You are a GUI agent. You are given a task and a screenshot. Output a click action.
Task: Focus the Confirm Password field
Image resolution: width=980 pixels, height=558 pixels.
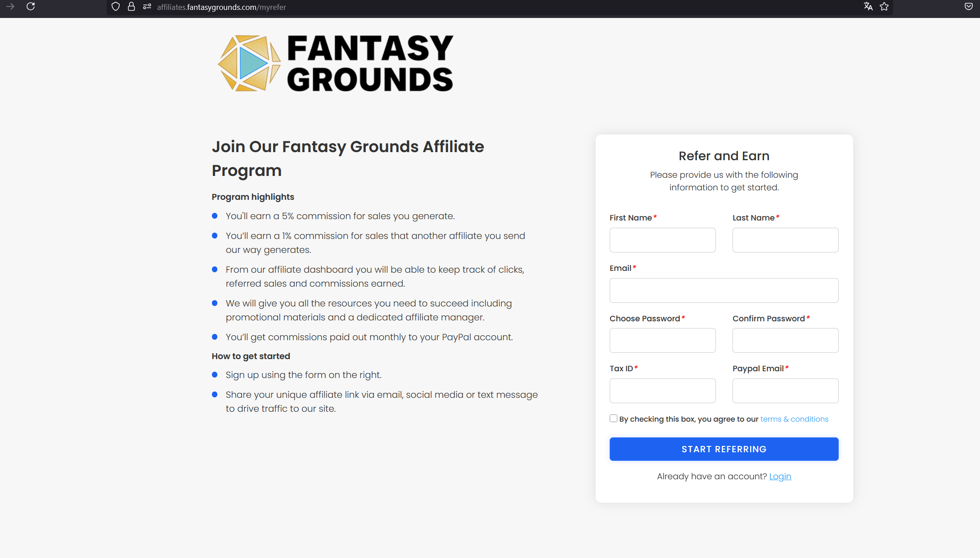click(x=785, y=340)
